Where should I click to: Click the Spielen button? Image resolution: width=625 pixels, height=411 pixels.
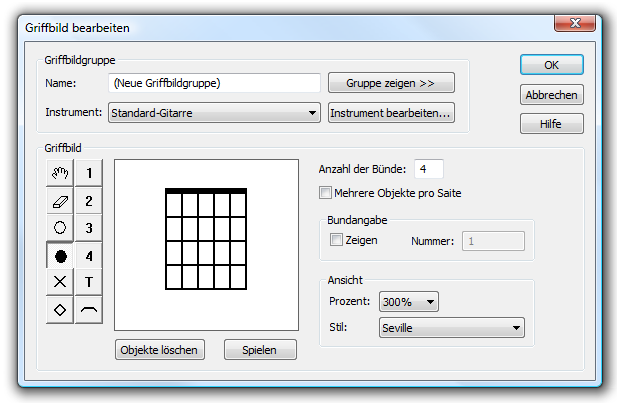(x=260, y=350)
